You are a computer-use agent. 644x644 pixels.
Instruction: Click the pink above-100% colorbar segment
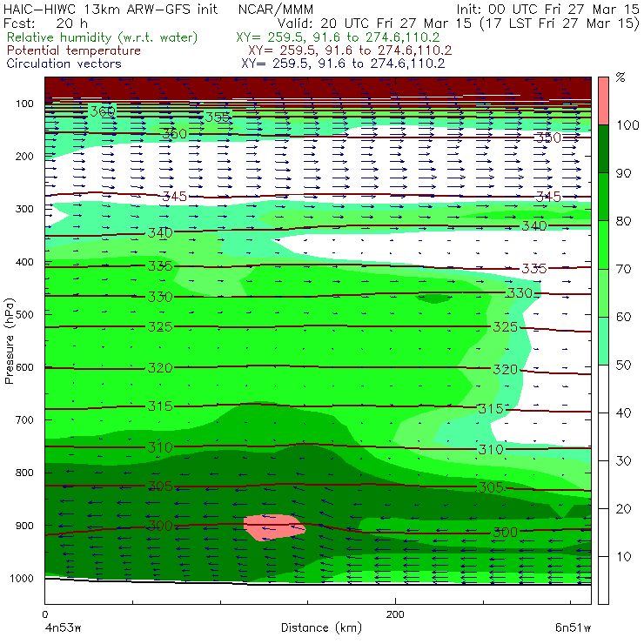coord(603,101)
